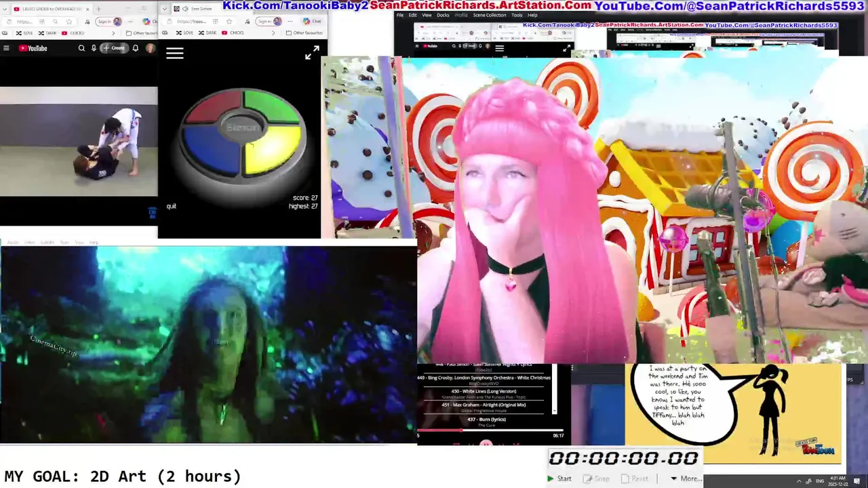
Task: Open Windows notification center icon
Action: click(857, 481)
